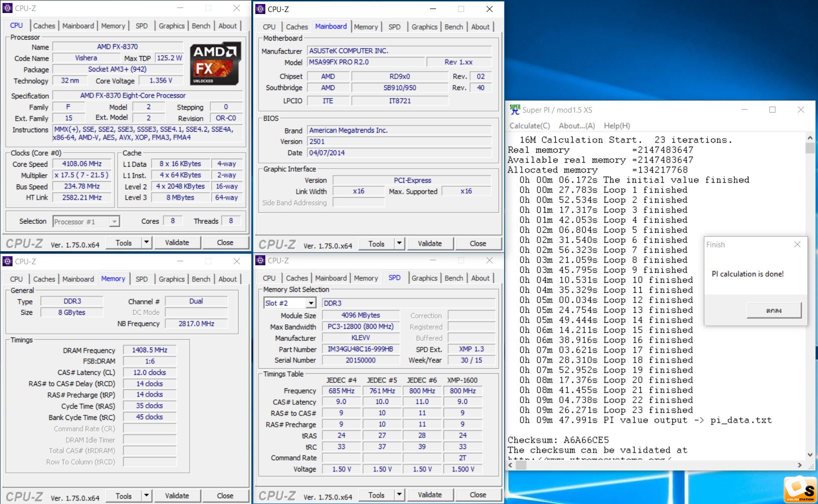Open About tab in SPD CPU-Z window

point(481,278)
